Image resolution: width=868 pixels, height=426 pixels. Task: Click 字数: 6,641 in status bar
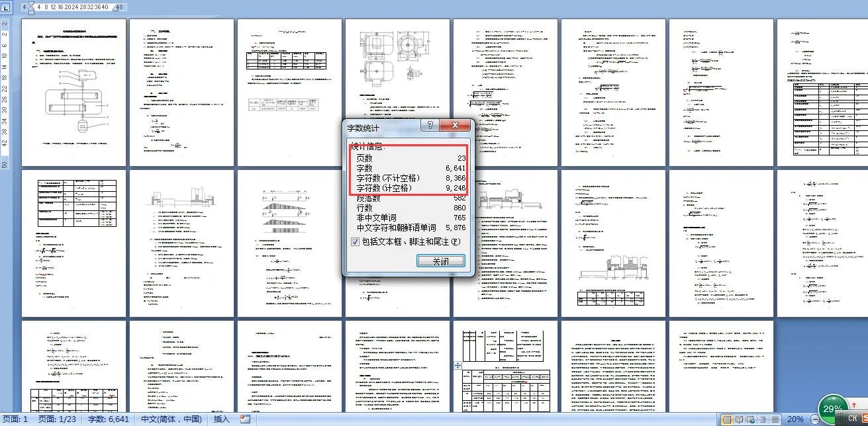point(109,419)
